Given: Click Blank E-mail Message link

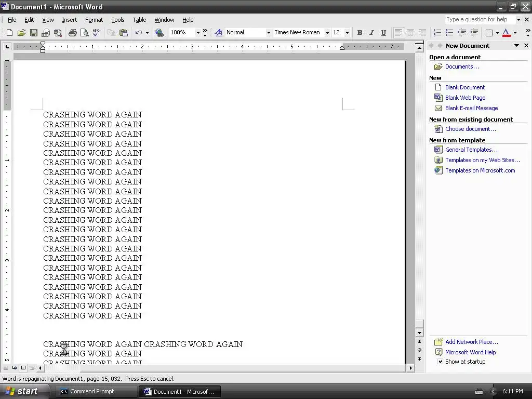Looking at the screenshot, I should [x=471, y=108].
